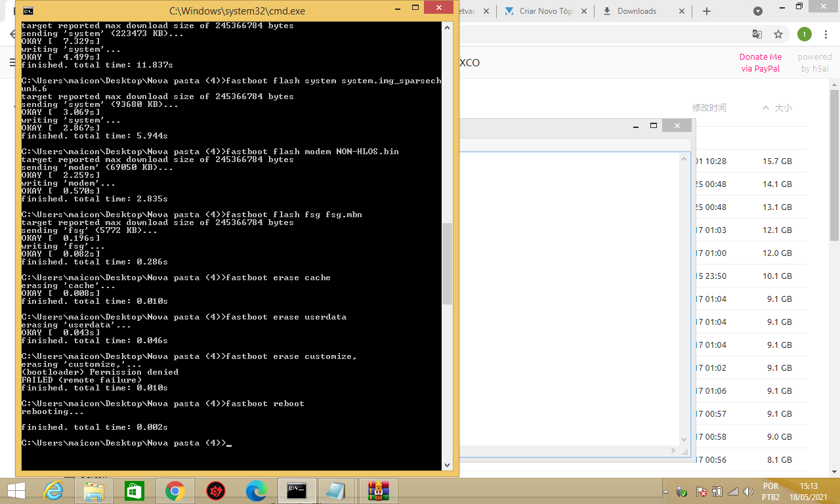Click the cmd window vertical scroll thumb
840x504 pixels.
click(x=447, y=264)
